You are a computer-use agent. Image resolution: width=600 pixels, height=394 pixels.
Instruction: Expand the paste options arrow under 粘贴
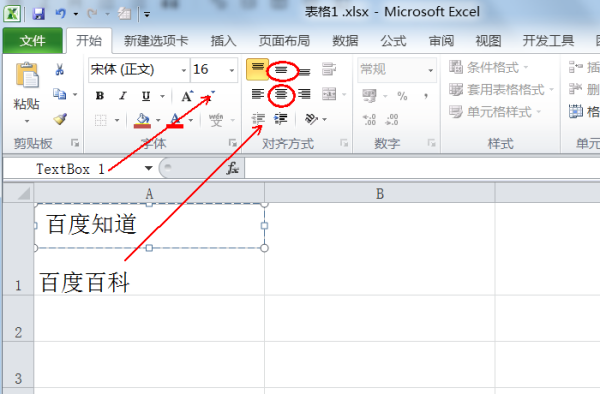[27, 121]
